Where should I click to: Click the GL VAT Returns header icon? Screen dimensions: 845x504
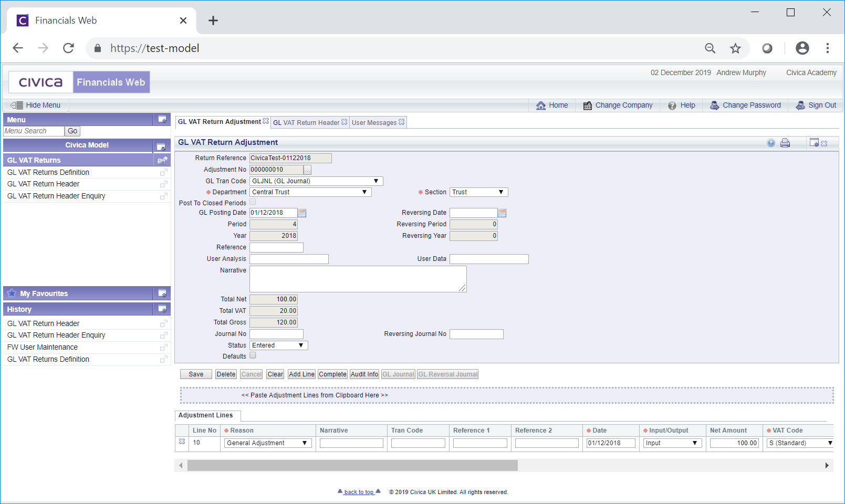click(x=162, y=160)
